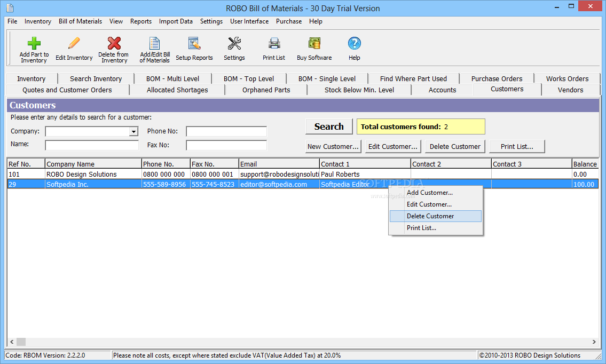606x364 pixels.
Task: Switch to the Purchase Orders tab
Action: (x=497, y=79)
